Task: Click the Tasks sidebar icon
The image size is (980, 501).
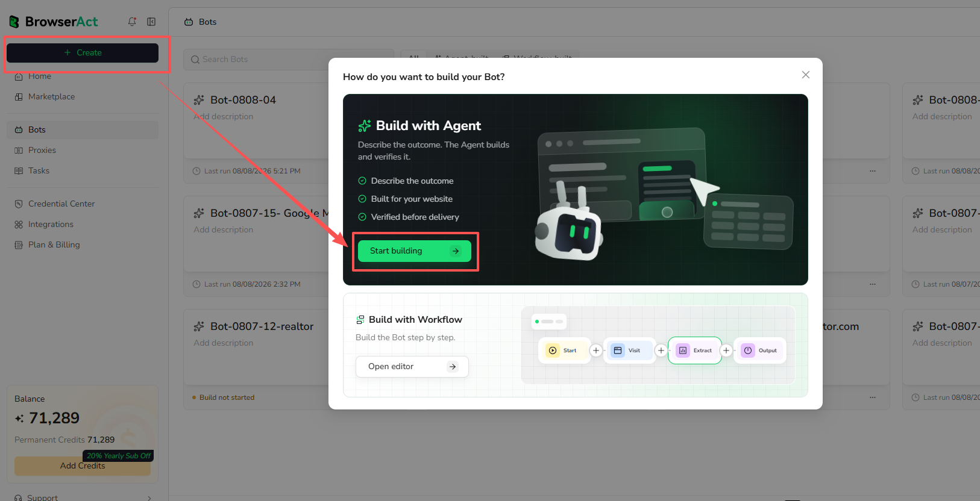Action: point(19,171)
